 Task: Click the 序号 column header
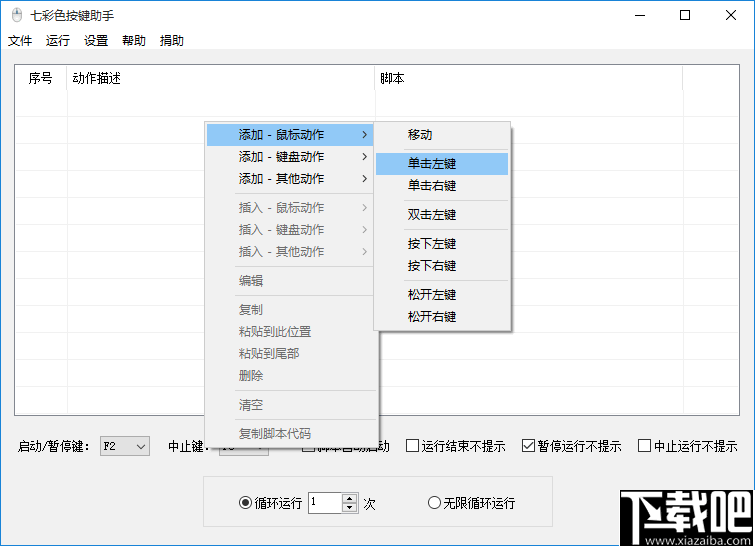coord(41,78)
